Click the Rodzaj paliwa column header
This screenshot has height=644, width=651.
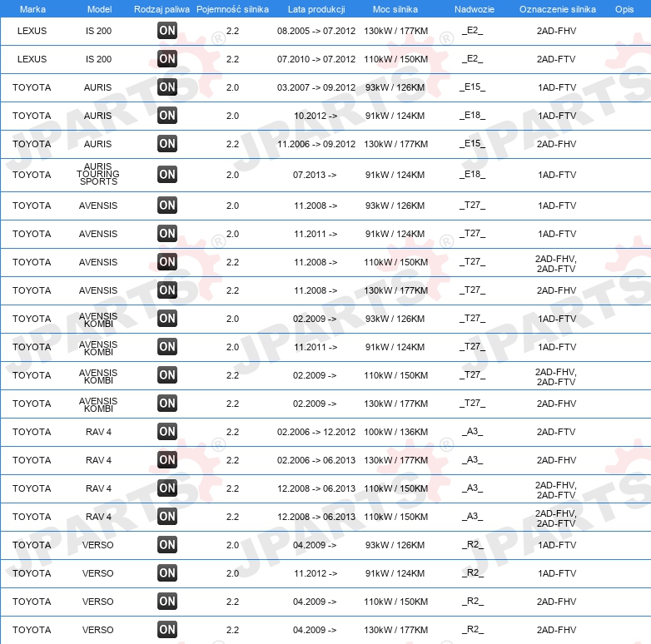(162, 9)
